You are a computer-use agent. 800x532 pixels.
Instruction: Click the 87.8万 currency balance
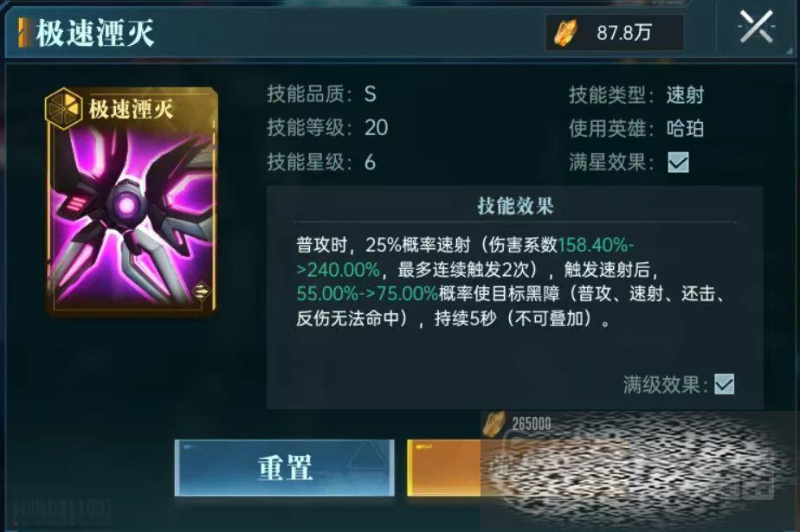point(624,33)
